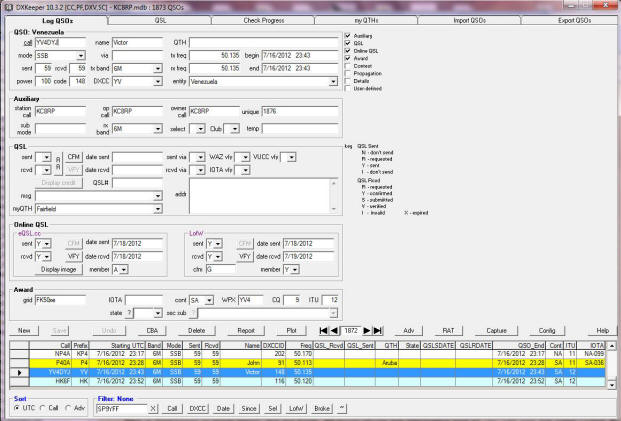Clear the filter with X button

[x=153, y=408]
